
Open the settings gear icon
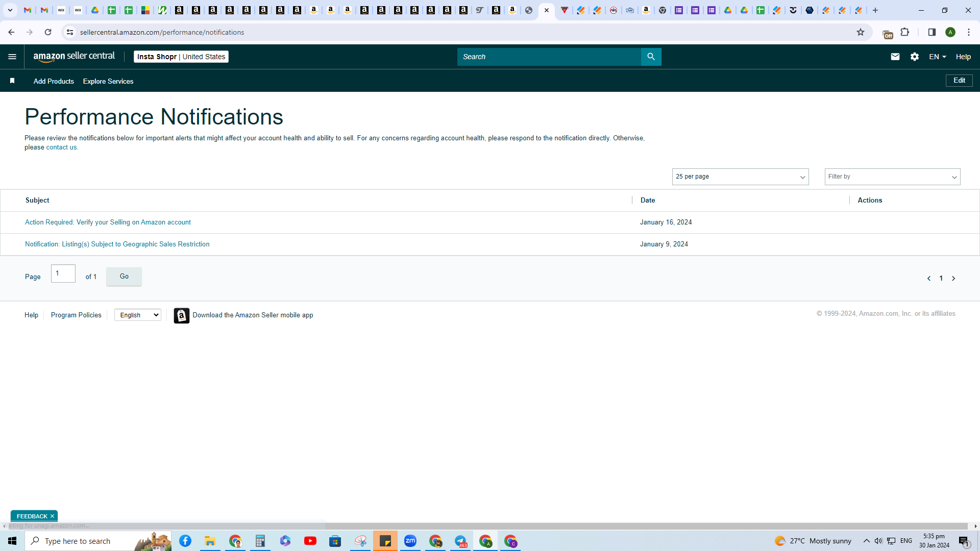(915, 57)
